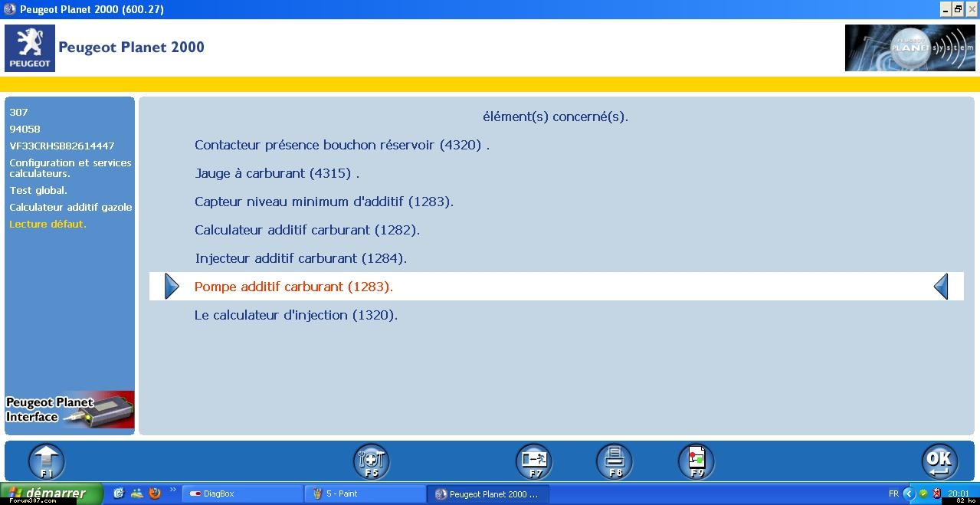Choose Le calculateur d'injection (1320)
This screenshot has width=980, height=505.
coord(296,315)
